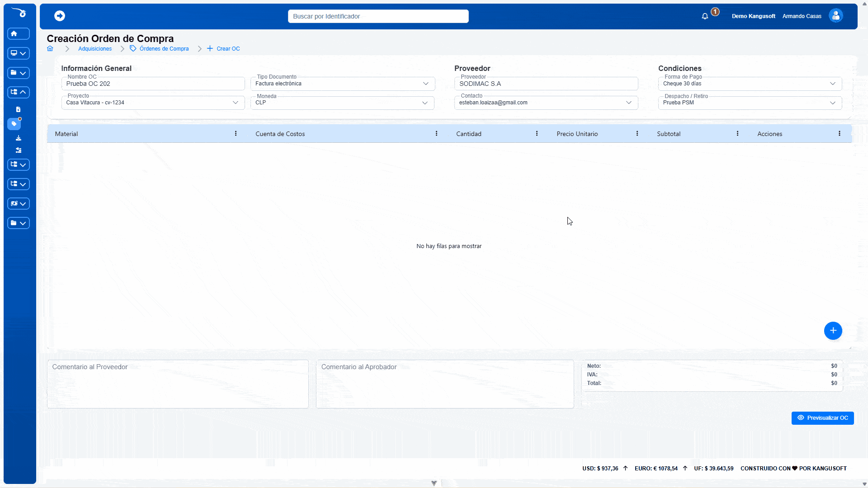Image resolution: width=868 pixels, height=488 pixels.
Task: Click the up arrow beside USD rate
Action: pyautogui.click(x=626, y=469)
